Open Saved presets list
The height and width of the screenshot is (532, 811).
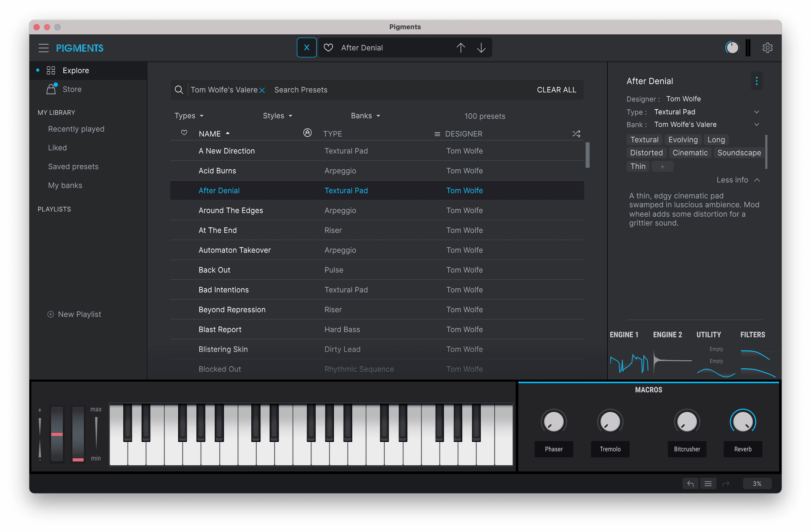point(73,167)
